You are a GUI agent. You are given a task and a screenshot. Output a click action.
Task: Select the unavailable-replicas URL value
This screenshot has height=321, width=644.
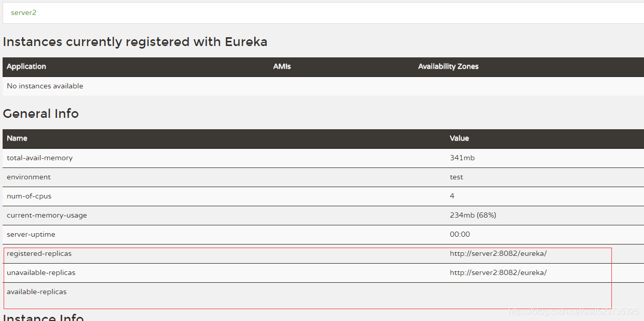pyautogui.click(x=499, y=273)
